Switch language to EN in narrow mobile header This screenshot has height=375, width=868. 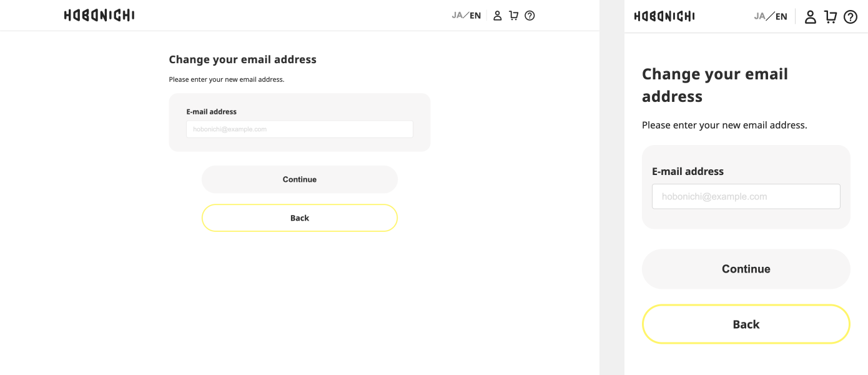coord(781,16)
